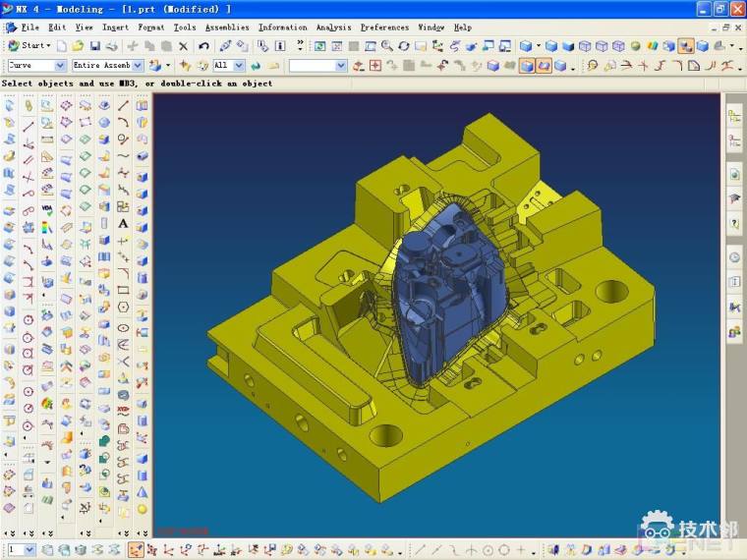This screenshot has height=560, width=747.
Task: Click the Delete X icon
Action: point(183,46)
